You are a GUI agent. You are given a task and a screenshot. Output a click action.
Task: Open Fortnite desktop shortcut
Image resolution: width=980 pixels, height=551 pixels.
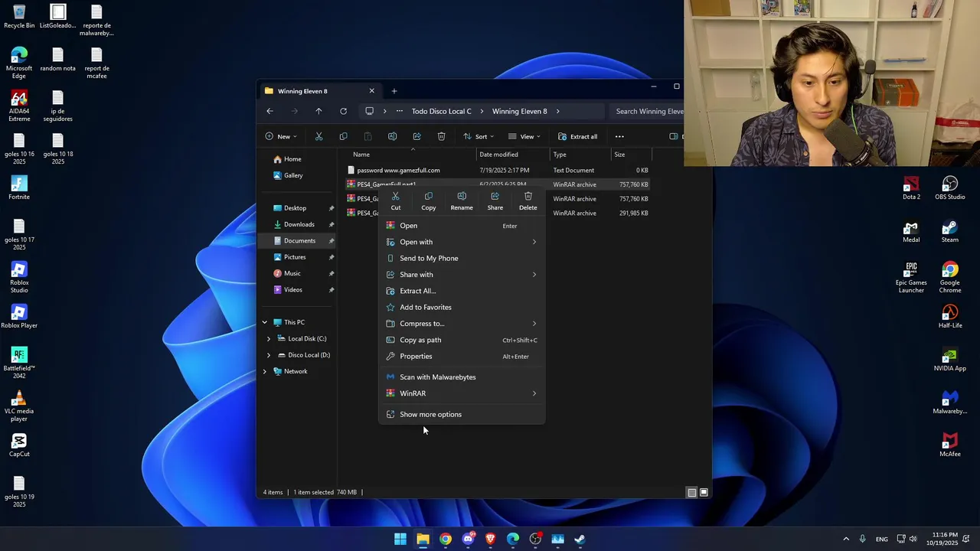click(19, 188)
